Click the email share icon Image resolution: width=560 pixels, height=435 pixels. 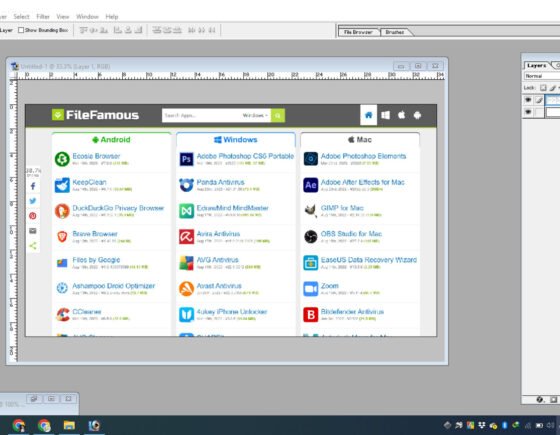33,231
